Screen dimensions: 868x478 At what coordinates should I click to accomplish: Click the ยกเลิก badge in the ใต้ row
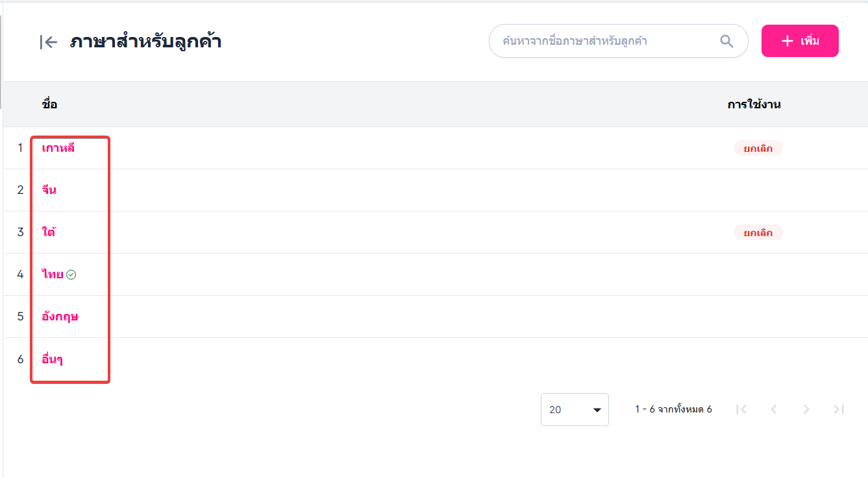coord(758,232)
